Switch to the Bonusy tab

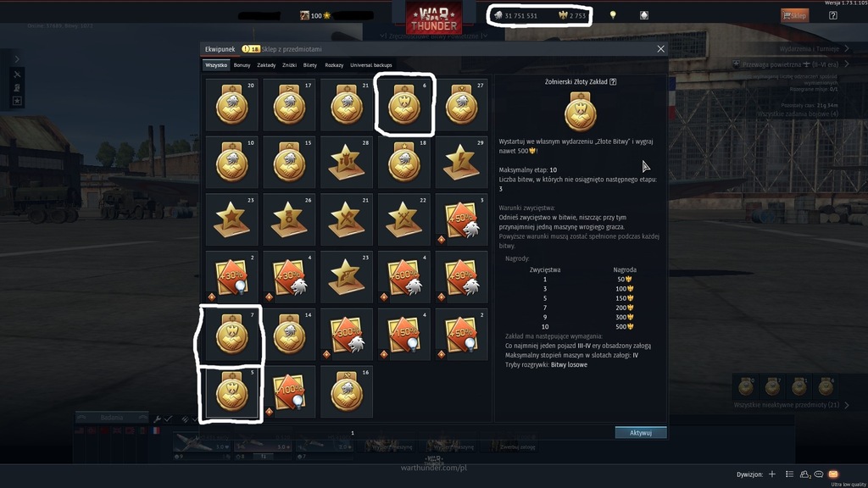(242, 65)
